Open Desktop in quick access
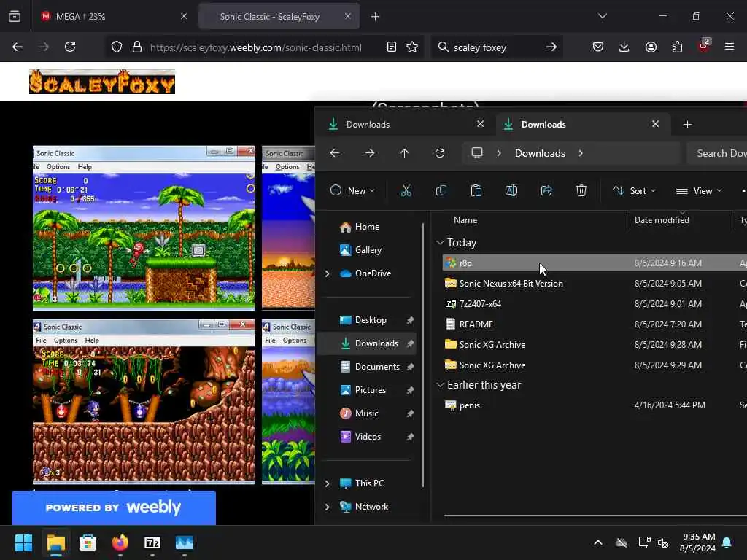747x560 pixels. coord(371,320)
